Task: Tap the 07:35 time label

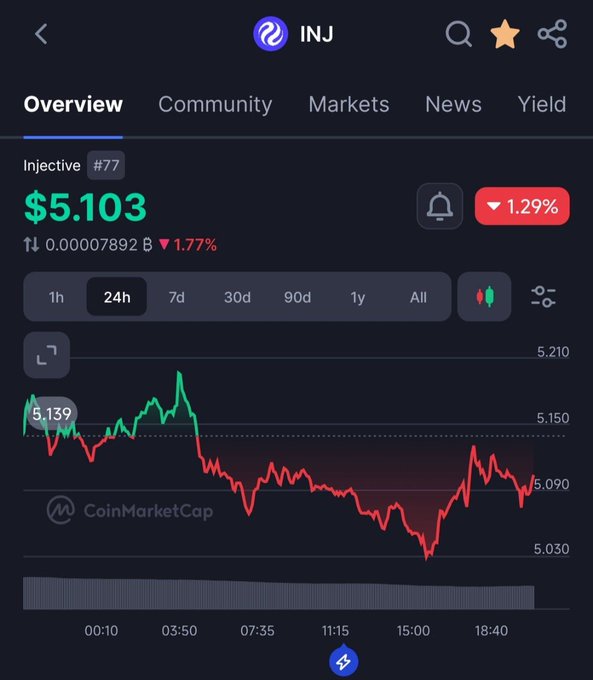Action: [257, 631]
